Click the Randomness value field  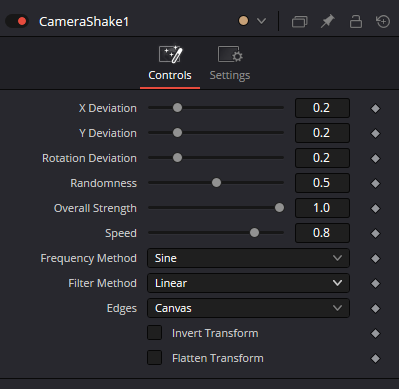pos(322,183)
